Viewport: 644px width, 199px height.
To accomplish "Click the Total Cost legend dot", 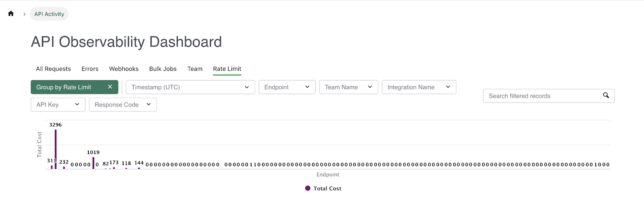I will coord(308,188).
